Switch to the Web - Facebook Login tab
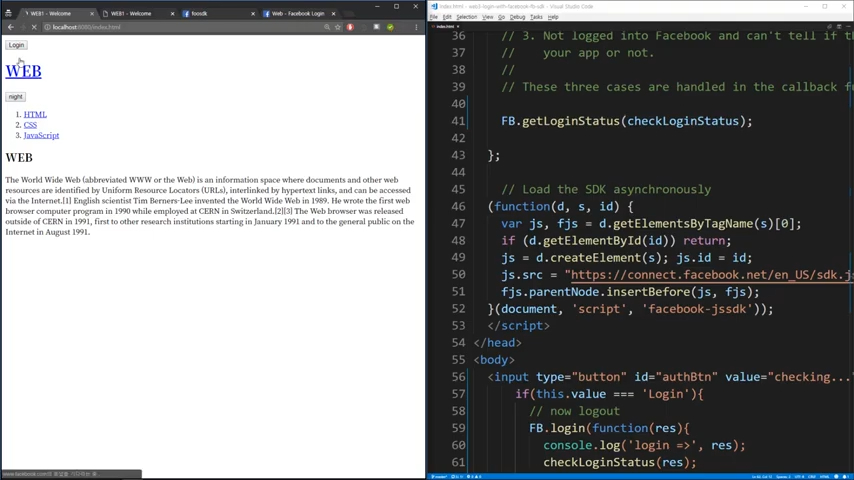854x480 pixels. tap(297, 14)
